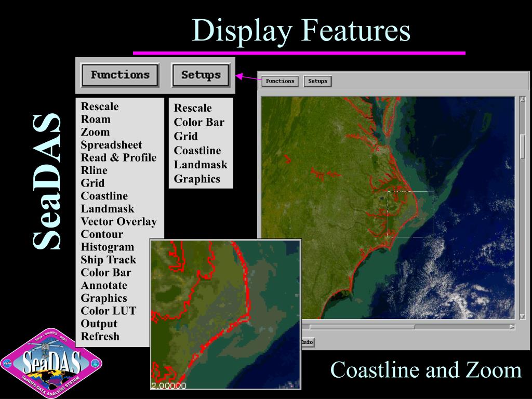Select Landmask in the Setups list
This screenshot has height=399, width=532.
tap(201, 165)
